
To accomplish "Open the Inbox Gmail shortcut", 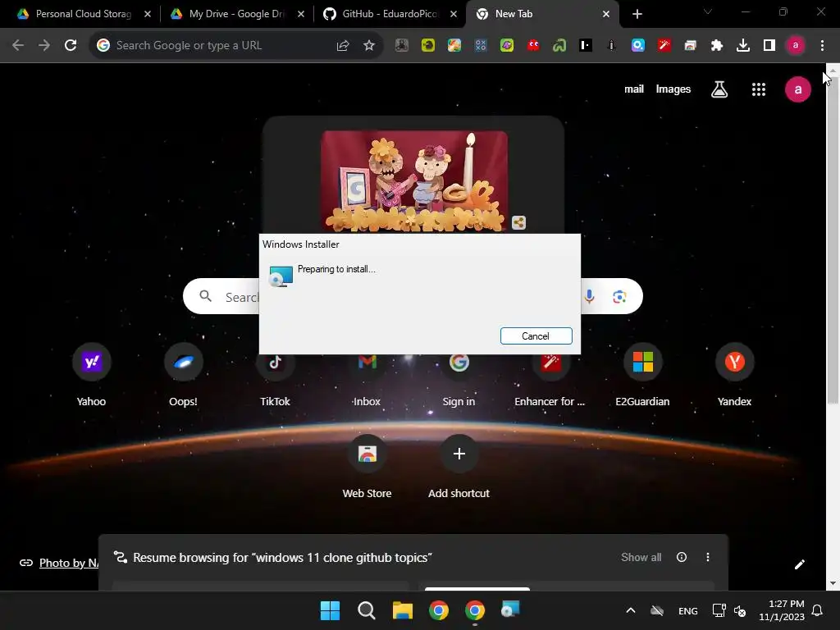I will point(367,362).
